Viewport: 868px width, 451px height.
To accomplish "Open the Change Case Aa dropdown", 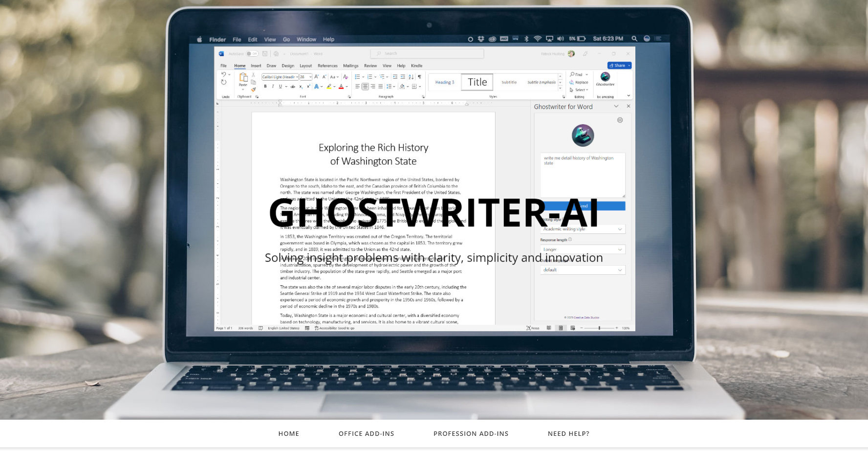I will [x=334, y=77].
